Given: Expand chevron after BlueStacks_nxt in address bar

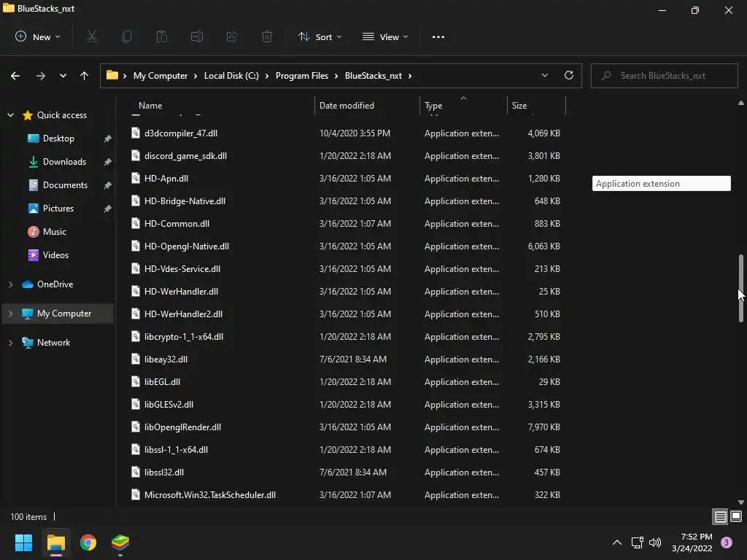Looking at the screenshot, I should tap(410, 76).
